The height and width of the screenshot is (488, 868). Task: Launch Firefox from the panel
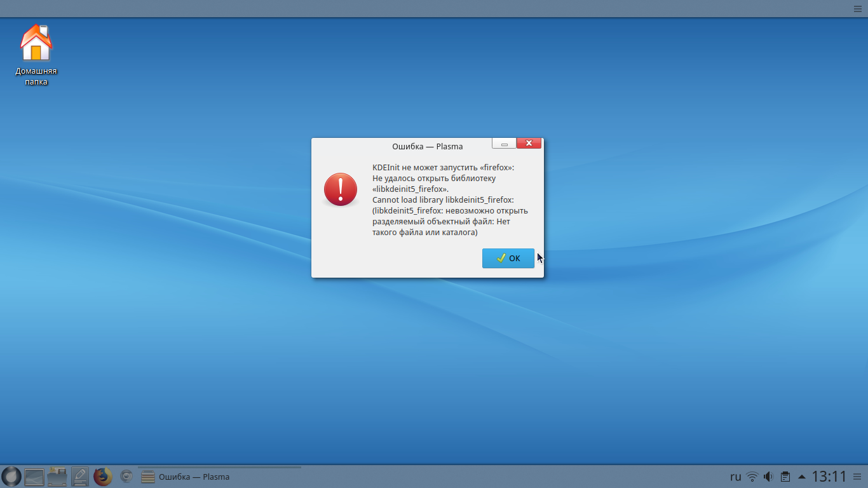[x=103, y=477]
